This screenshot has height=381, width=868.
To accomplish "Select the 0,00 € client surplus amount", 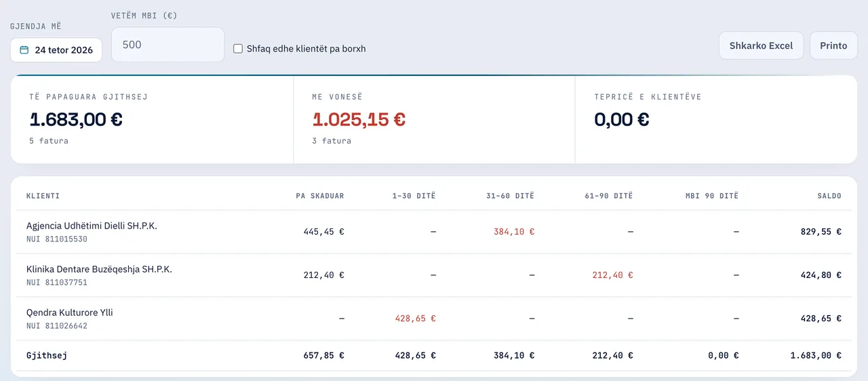I will (622, 119).
